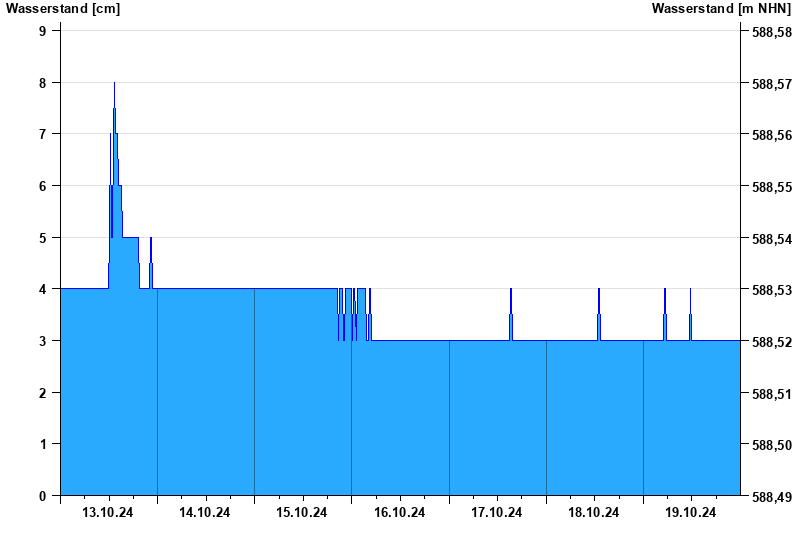Click the left axis value 2

[42, 393]
